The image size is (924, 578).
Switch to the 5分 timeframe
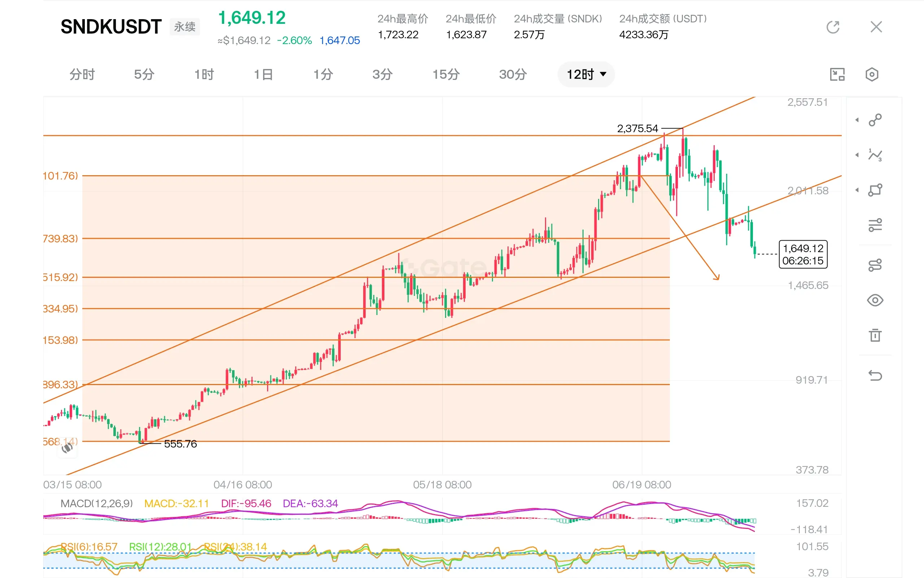click(x=144, y=74)
